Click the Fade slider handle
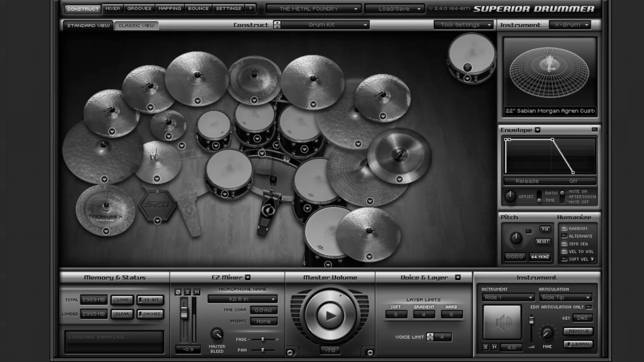This screenshot has height=362, width=644. click(263, 339)
